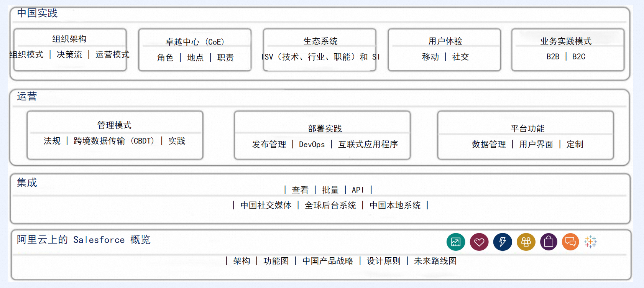Image resolution: width=644 pixels, height=288 pixels.
Task: Click the 卓越中心 (CoE) heading
Action: (195, 42)
